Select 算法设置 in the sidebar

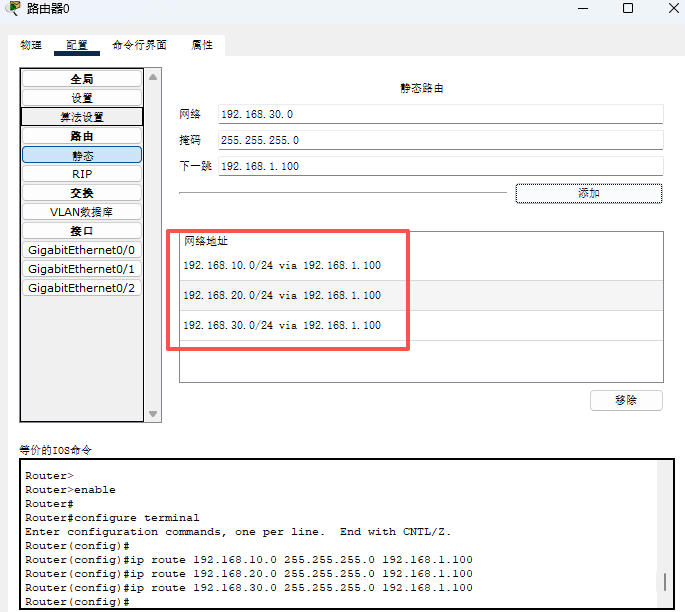coord(82,117)
